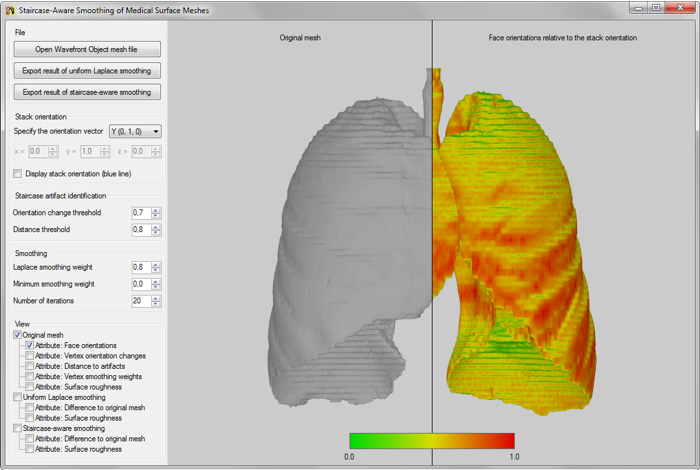Check Attribute: Distance to artifacts
The width and height of the screenshot is (700, 470).
point(29,366)
